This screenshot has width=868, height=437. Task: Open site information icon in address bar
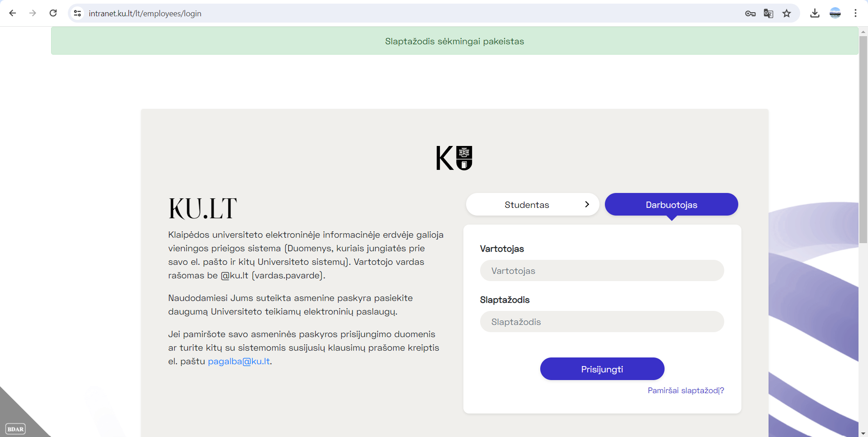pyautogui.click(x=78, y=14)
